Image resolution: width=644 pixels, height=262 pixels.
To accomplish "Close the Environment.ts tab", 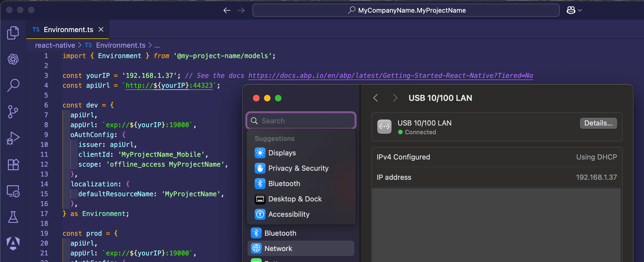I will (101, 29).
